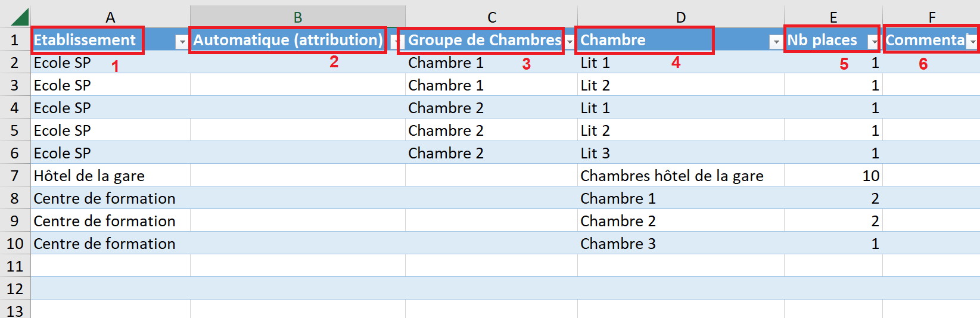The height and width of the screenshot is (318, 980).
Task: Open the Automatique (attribution) filter dropdown
Action: tap(396, 42)
